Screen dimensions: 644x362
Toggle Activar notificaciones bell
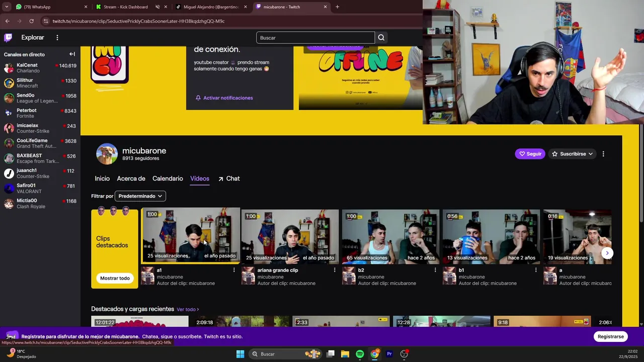(224, 98)
